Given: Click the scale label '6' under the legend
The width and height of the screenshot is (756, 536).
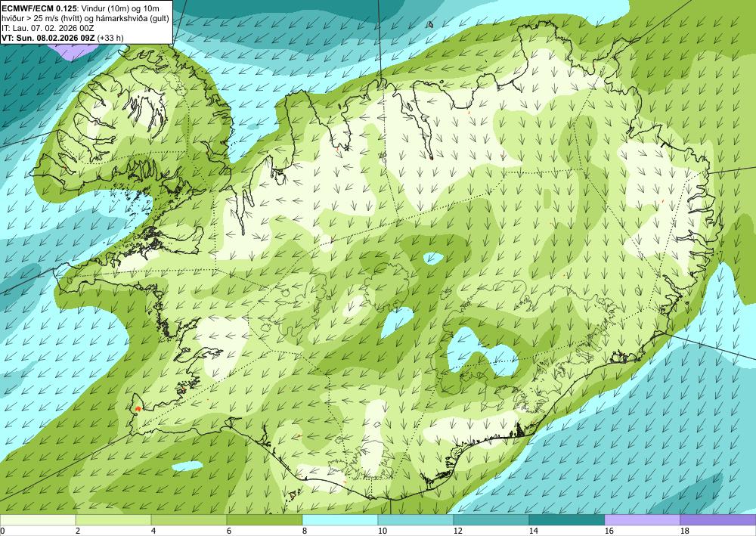Looking at the screenshot, I should coord(229,531).
